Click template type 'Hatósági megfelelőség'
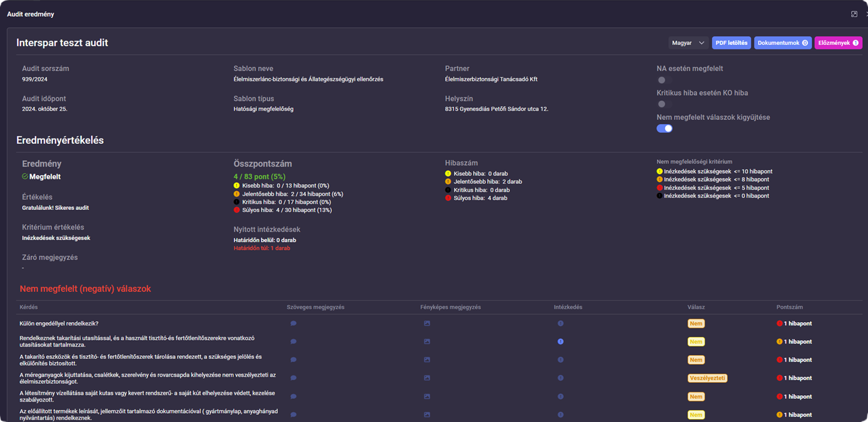The height and width of the screenshot is (422, 868). 263,109
